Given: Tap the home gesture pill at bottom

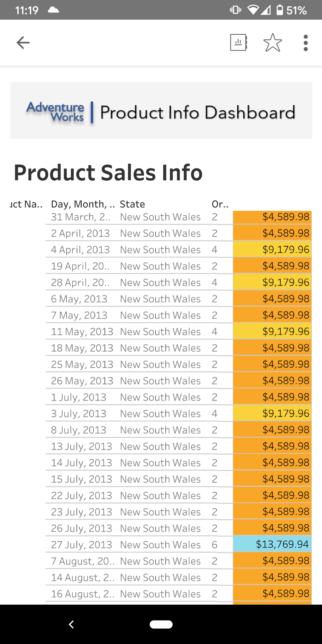Looking at the screenshot, I should pos(161,624).
